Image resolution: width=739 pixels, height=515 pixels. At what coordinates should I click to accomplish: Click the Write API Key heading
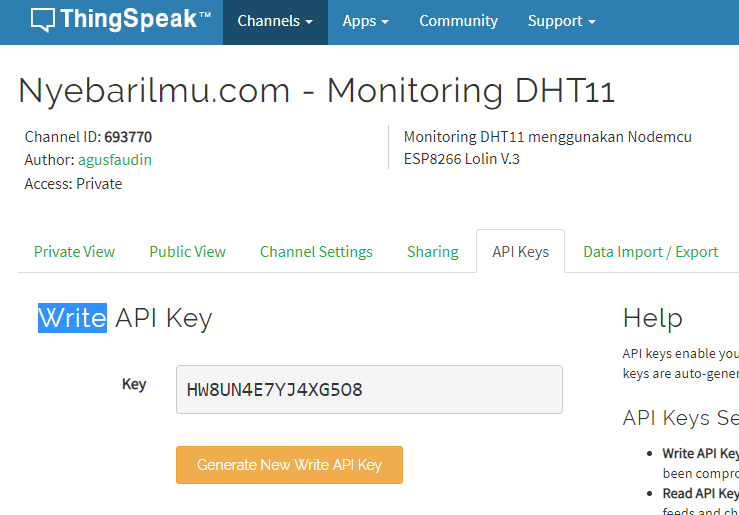point(125,319)
